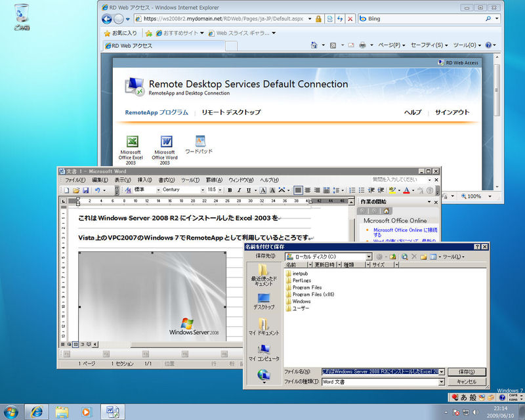Open the line spacing dropdown arrow in Word
525x420 pixels.
coord(343,190)
